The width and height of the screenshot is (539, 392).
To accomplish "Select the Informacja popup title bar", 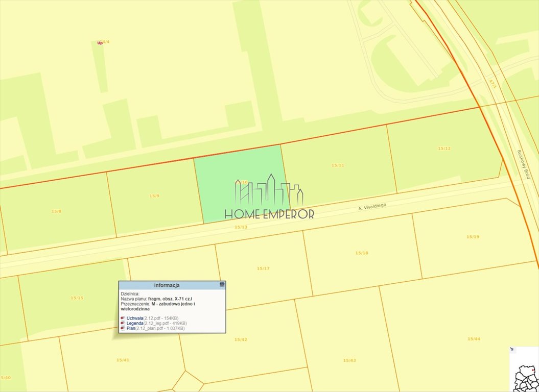I will pos(167,285).
